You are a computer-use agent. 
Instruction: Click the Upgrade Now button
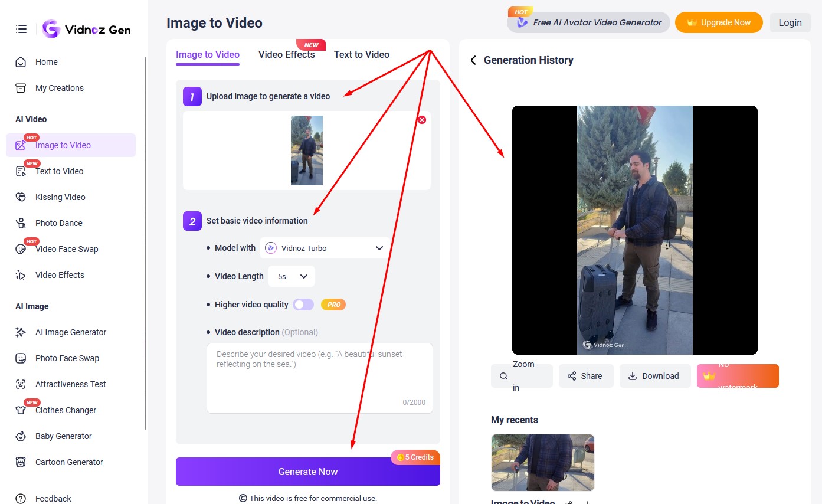(x=718, y=23)
